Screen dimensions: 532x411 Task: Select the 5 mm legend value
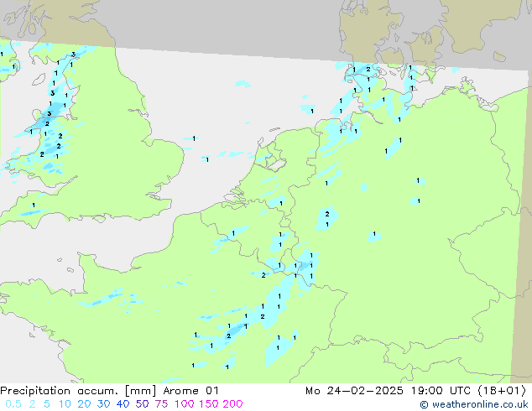point(47,404)
